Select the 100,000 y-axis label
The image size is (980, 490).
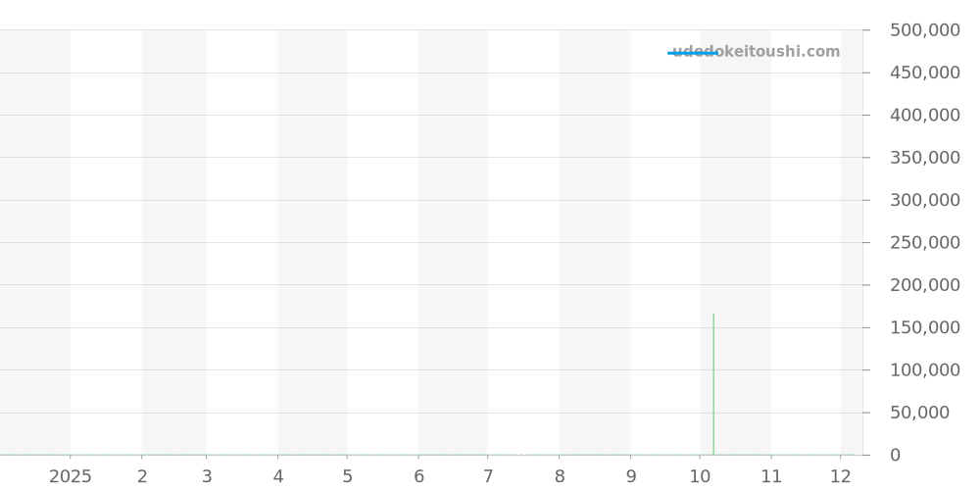tap(924, 370)
